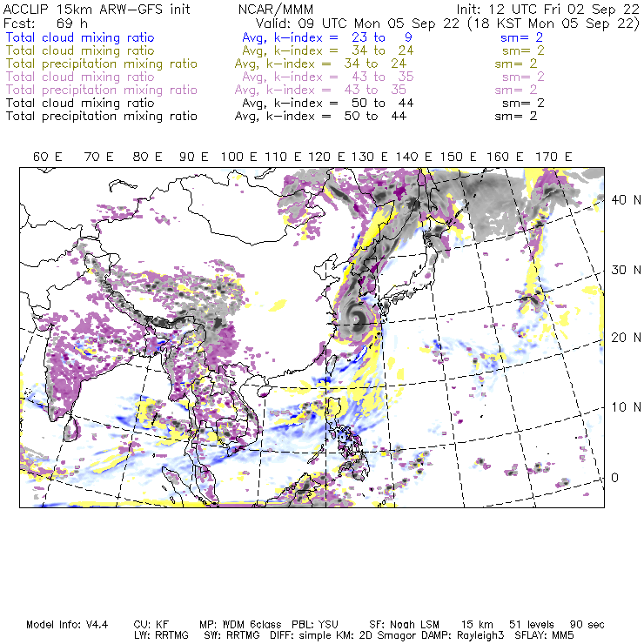Screen dimensions: 644x644
Task: Click the '80 E' longitude label
Action: tap(147, 157)
